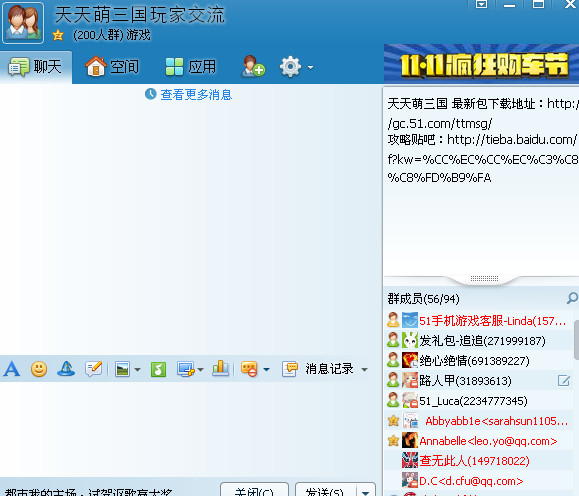The height and width of the screenshot is (496, 579).
Task: Click the star icon beside Abbyabb1e
Action: click(x=393, y=421)
